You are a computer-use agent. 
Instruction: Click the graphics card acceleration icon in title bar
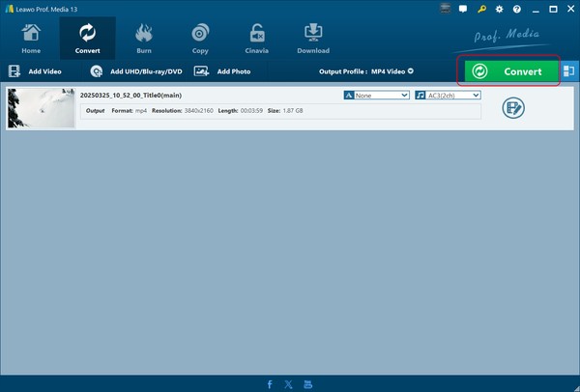pyautogui.click(x=446, y=9)
